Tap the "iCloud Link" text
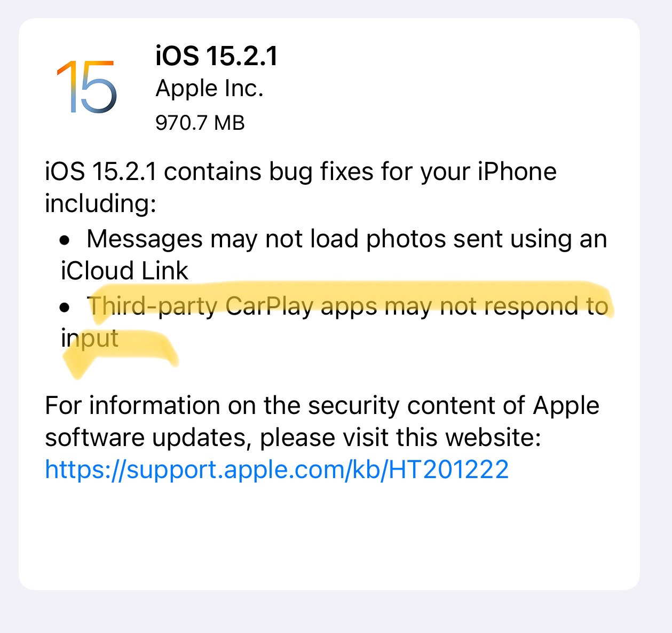 124,271
